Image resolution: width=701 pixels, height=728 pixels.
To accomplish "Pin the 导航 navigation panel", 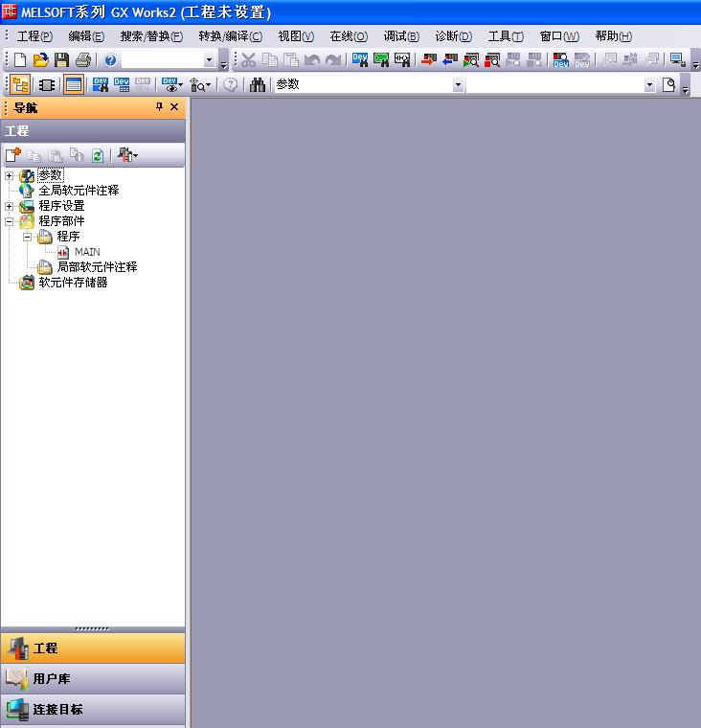I will point(159,107).
